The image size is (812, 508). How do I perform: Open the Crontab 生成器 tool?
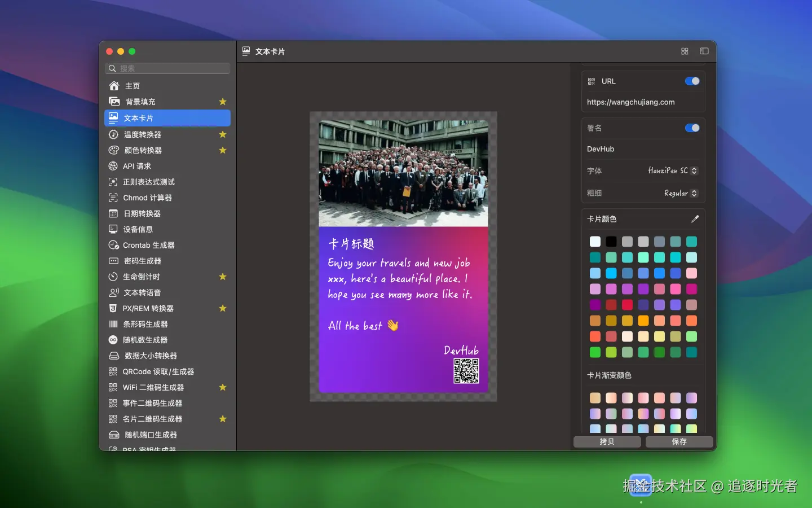[149, 245]
